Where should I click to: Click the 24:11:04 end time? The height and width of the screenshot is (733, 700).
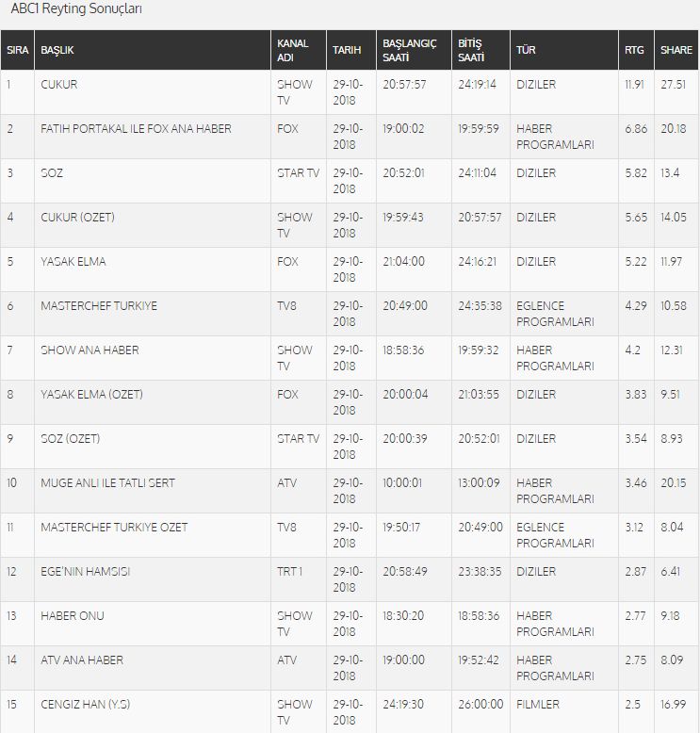[x=477, y=173]
